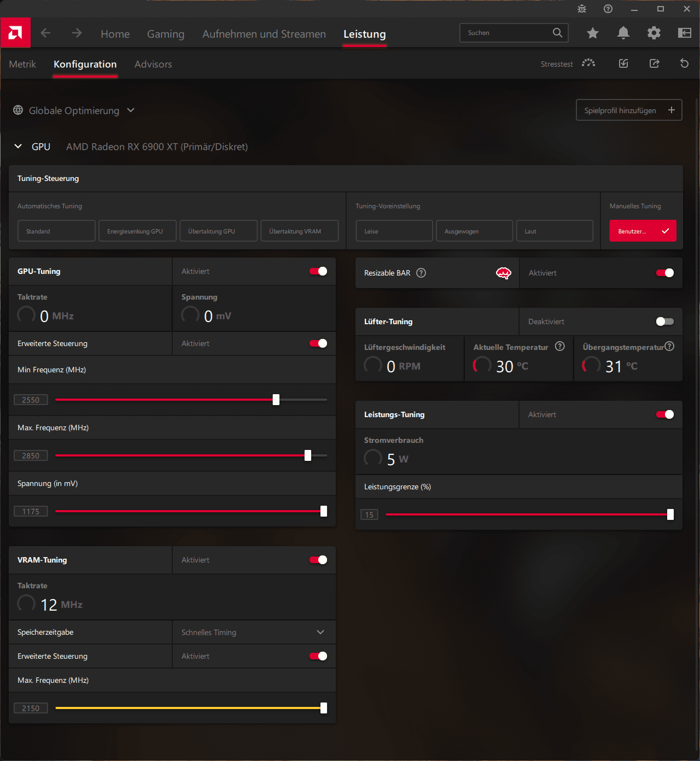Toggle the sidebar panel icon

coord(684,33)
